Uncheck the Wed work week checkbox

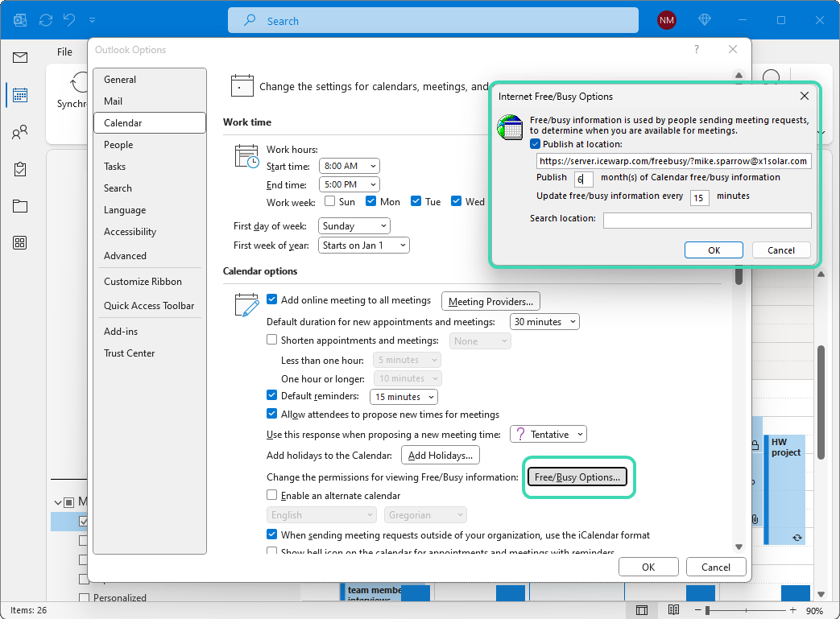point(456,201)
